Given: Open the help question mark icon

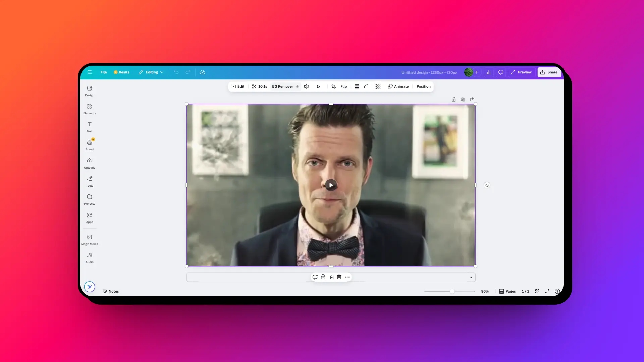Looking at the screenshot, I should tap(557, 291).
